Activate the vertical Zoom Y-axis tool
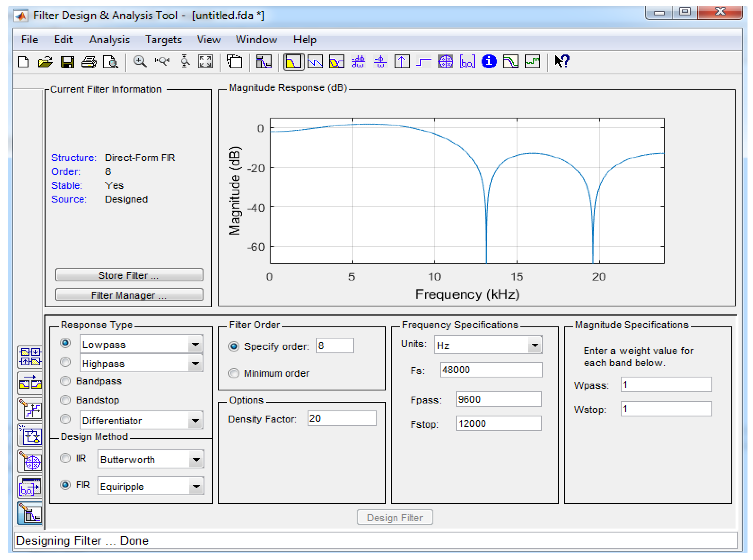This screenshot has width=753, height=560. (185, 61)
